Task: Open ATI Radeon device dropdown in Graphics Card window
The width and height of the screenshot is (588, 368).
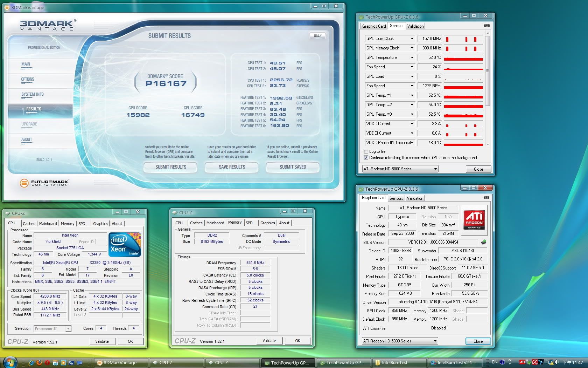Action: coord(400,341)
